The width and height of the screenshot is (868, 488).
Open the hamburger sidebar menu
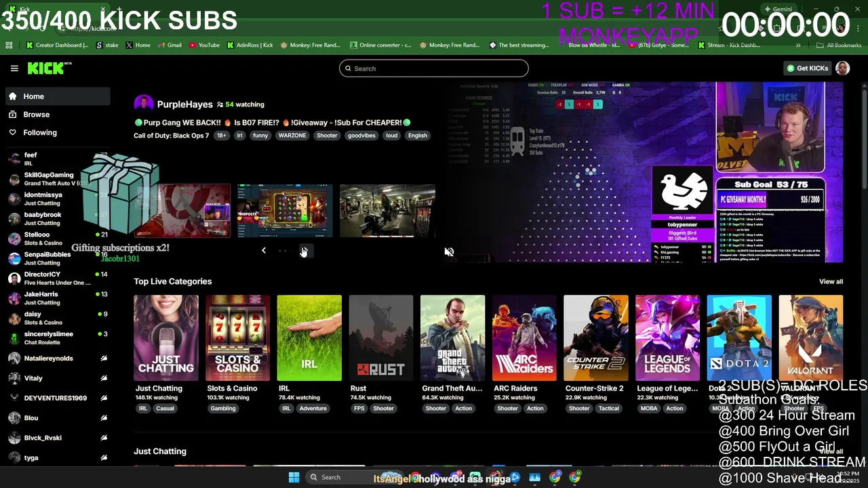pos(14,68)
